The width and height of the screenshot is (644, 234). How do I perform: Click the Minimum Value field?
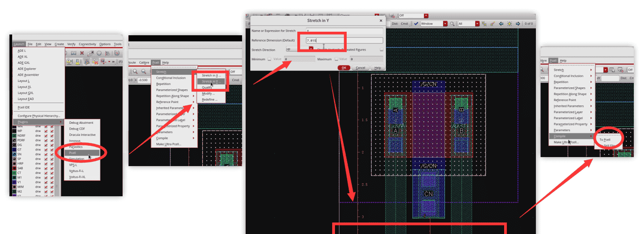point(299,59)
